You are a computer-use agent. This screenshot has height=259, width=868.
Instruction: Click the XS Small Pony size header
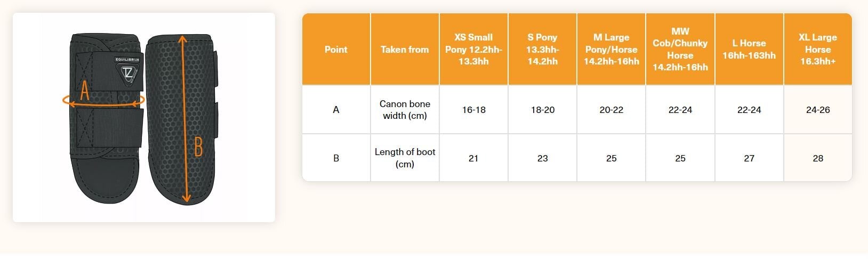coord(473,50)
